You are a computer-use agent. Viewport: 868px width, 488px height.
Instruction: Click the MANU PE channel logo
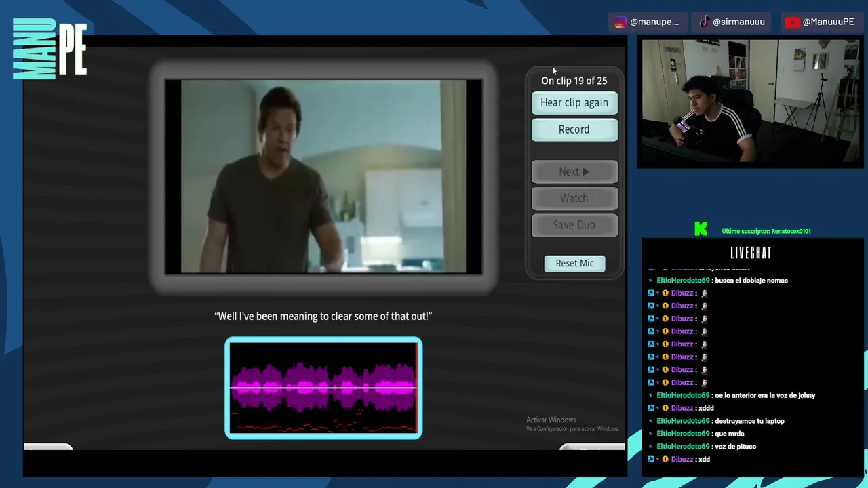(x=50, y=49)
